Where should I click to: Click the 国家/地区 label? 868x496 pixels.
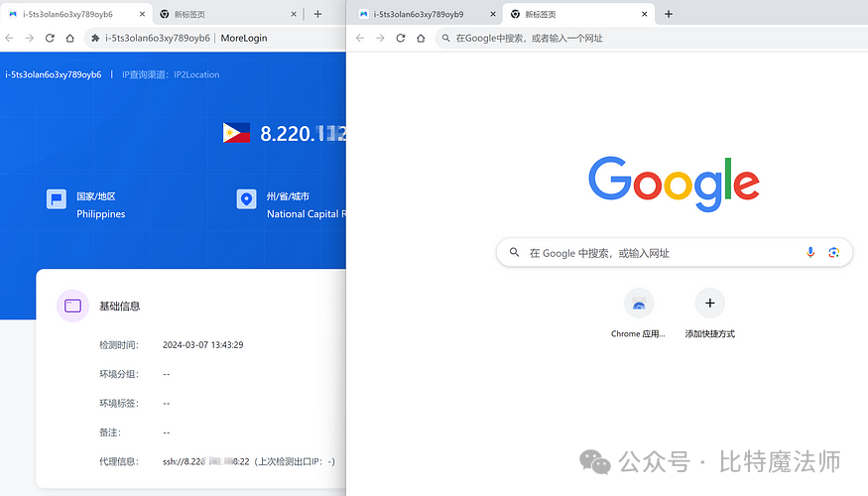(96, 196)
